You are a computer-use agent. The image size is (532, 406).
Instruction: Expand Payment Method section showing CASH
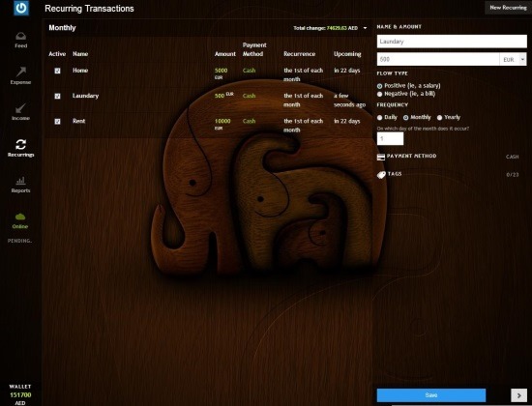448,157
